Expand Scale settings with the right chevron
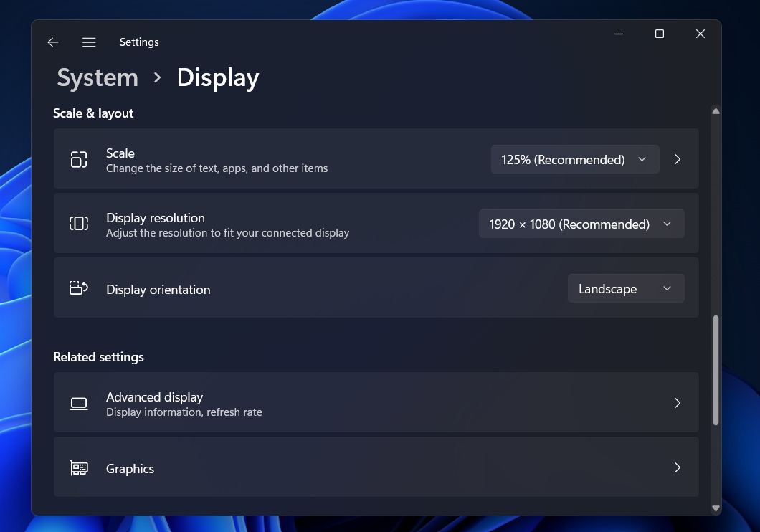 tap(678, 159)
